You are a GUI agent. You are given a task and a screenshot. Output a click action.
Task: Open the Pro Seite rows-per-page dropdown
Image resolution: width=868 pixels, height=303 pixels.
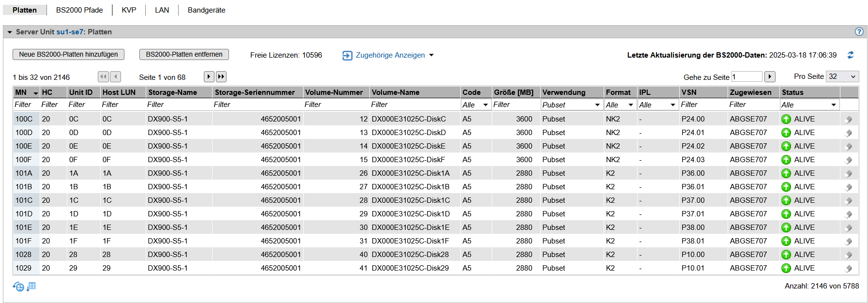[842, 76]
